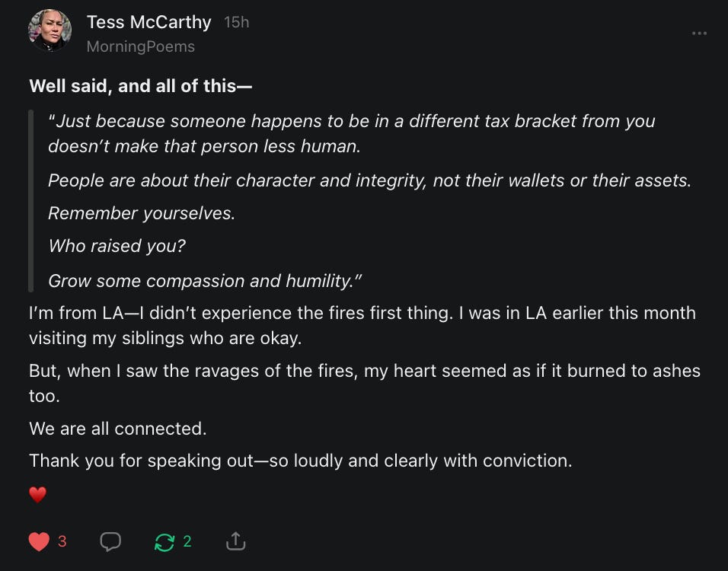Image resolution: width=728 pixels, height=571 pixels.
Task: Restack this note using the green arrows icon
Action: 164,541
